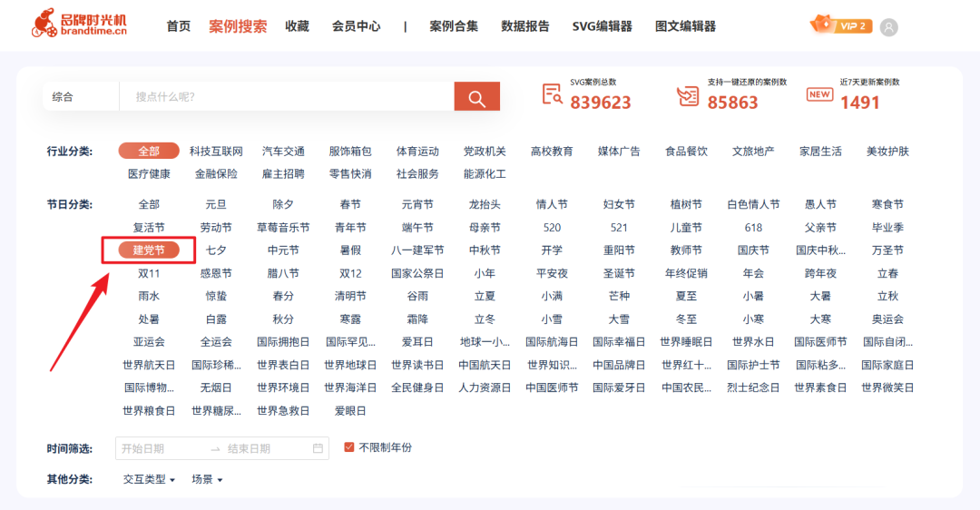This screenshot has width=980, height=510.
Task: Open 收藏 in the navigation
Action: (x=297, y=26)
